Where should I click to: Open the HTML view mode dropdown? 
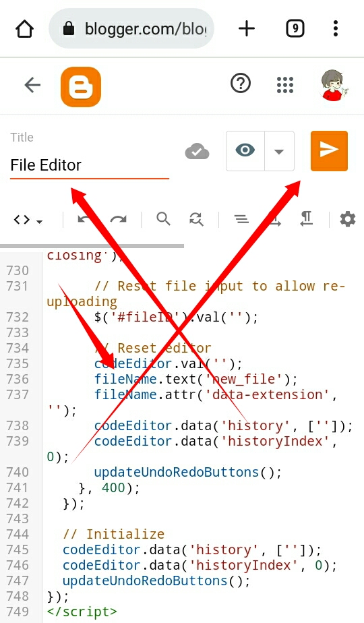pos(28,219)
